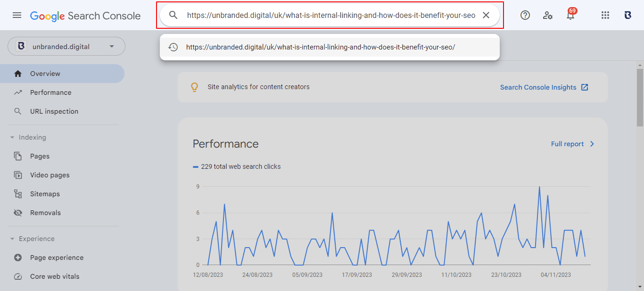Click the Pages icon in sidebar
The image size is (644, 291).
click(18, 156)
